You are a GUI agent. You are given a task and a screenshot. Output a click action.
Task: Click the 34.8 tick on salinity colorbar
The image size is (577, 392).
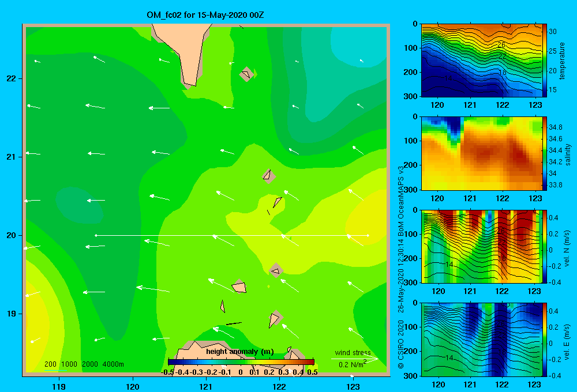pos(555,127)
